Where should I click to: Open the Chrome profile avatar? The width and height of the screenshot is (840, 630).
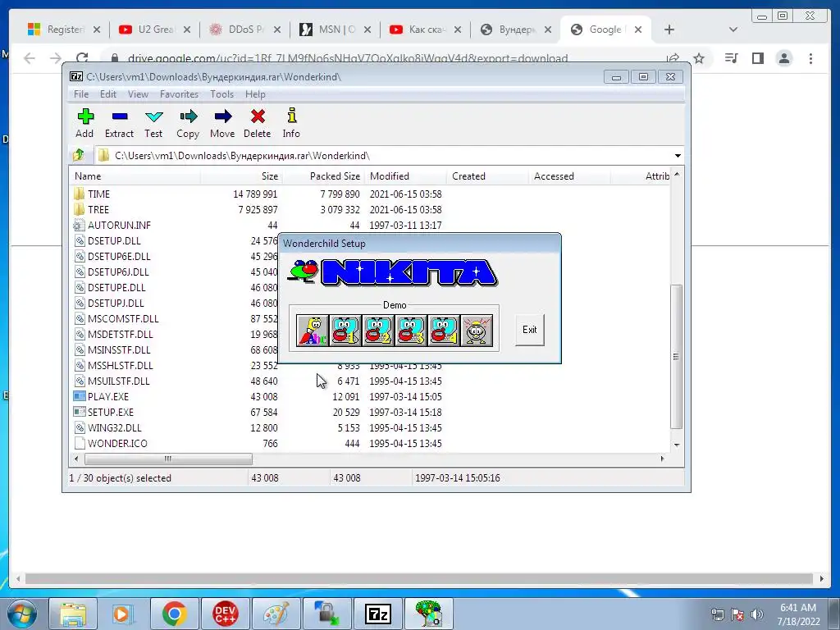click(x=783, y=58)
